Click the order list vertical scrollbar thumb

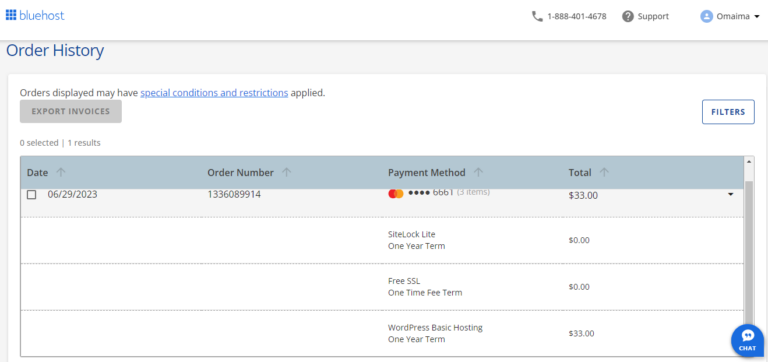click(x=748, y=250)
